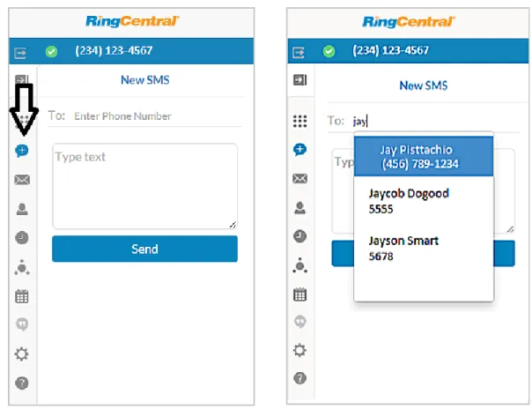Open the calendar meetings icon in left panel
This screenshot has height=417, width=532.
pos(22,296)
